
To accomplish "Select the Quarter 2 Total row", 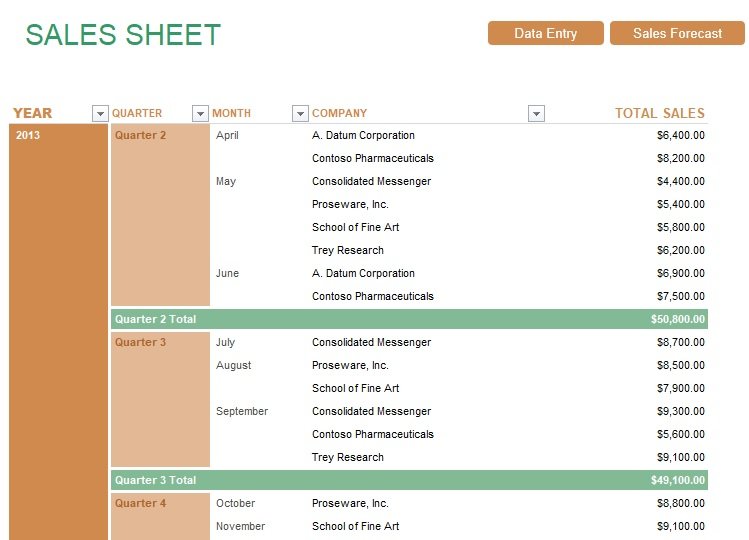I will coord(409,319).
